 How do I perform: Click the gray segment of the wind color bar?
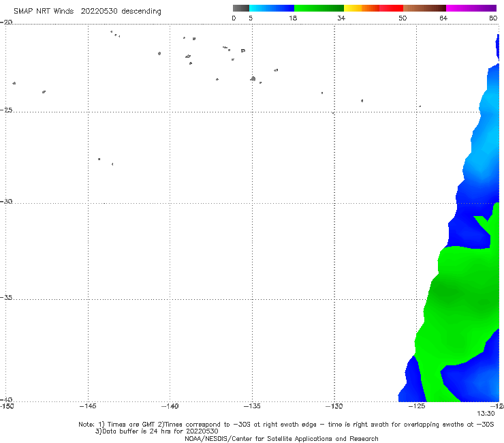click(x=240, y=8)
